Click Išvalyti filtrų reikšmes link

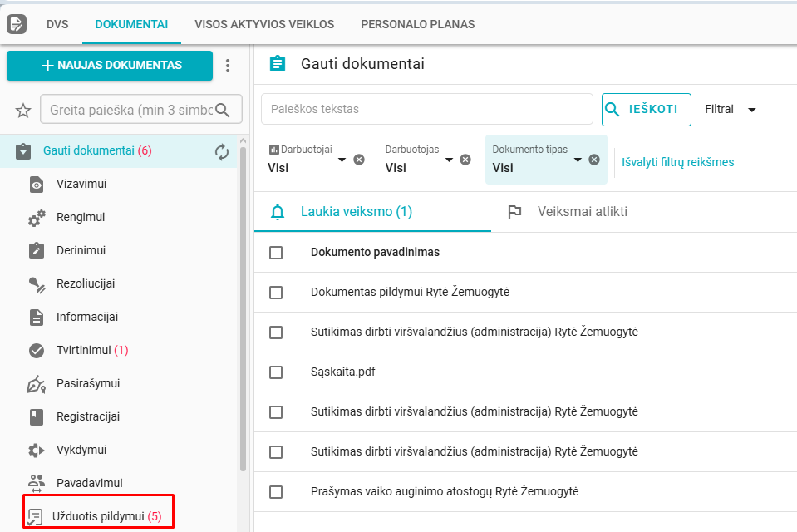(678, 162)
